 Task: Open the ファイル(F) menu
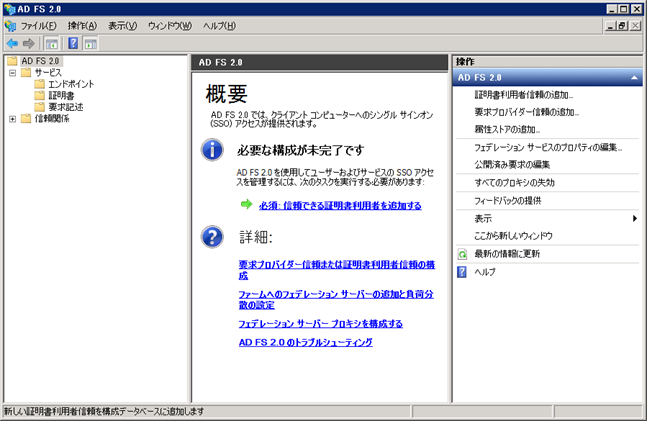(x=38, y=26)
